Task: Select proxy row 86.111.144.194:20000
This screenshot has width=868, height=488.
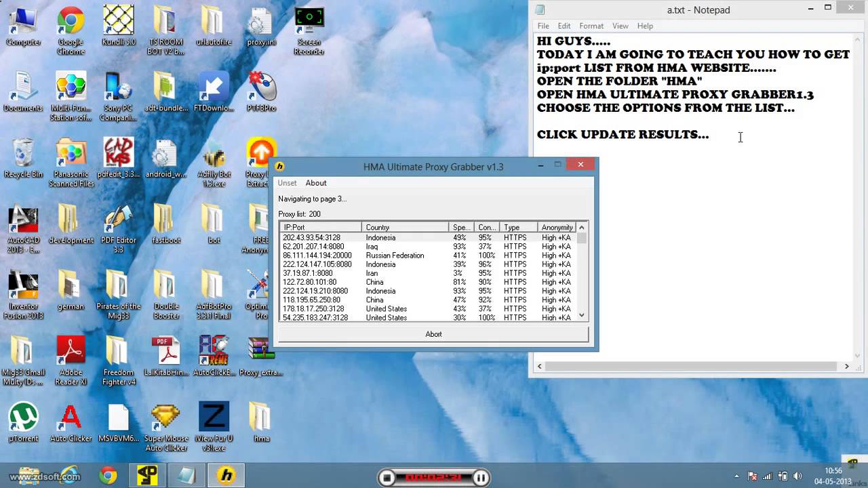Action: [x=428, y=256]
